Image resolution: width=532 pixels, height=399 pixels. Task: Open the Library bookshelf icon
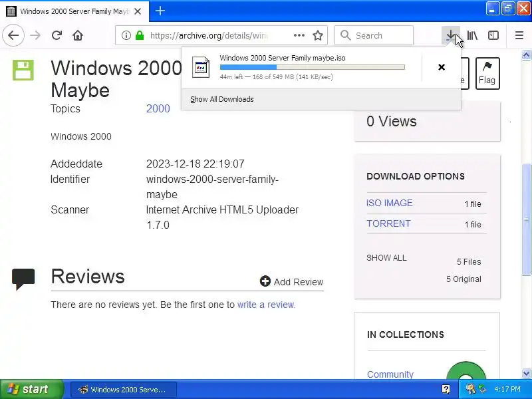(472, 35)
